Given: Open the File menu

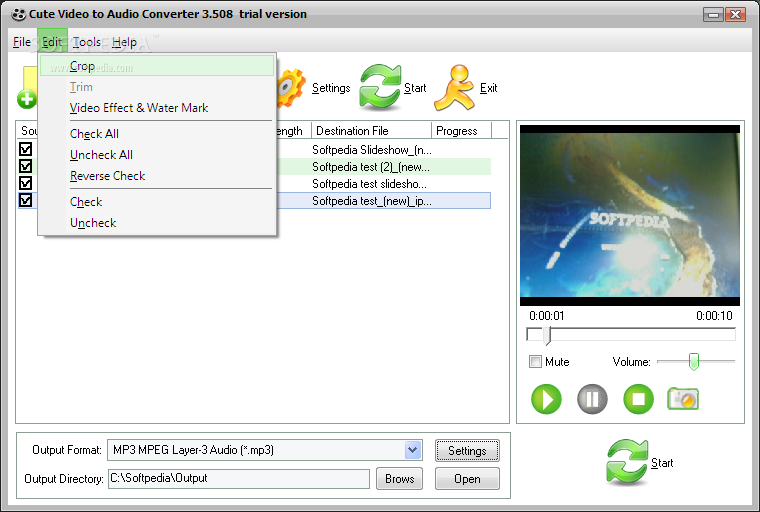Looking at the screenshot, I should point(22,42).
